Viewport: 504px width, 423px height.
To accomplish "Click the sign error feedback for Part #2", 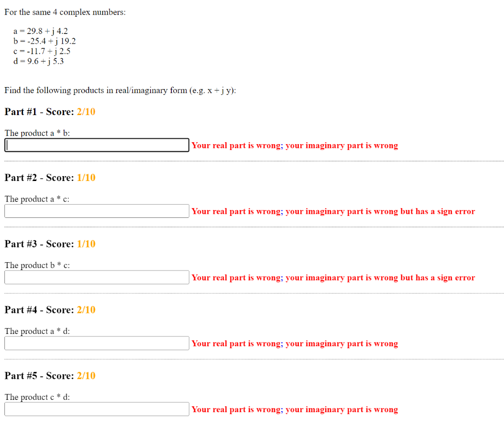I will 333,211.
